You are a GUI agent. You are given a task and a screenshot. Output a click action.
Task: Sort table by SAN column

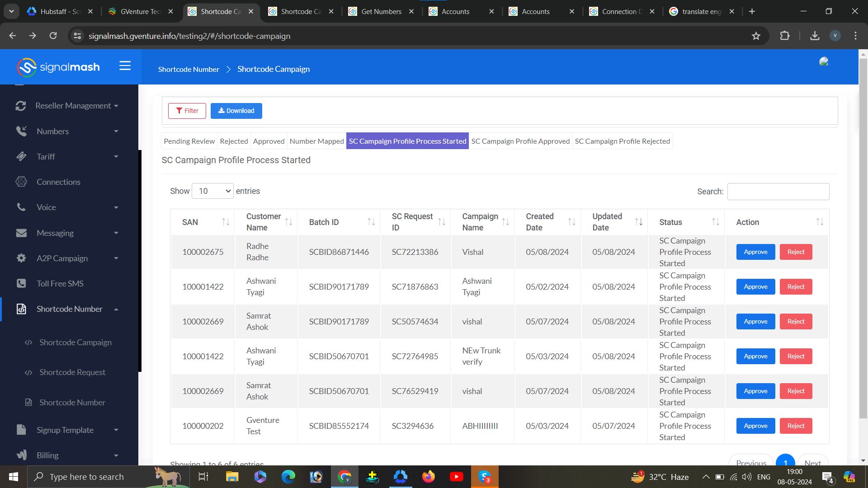pos(202,222)
